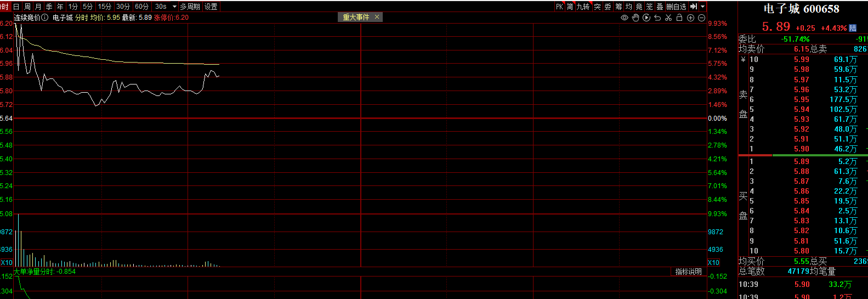Screen dimensions: 868x299
Task: Select the scissors cut tool
Action: [x=668, y=18]
